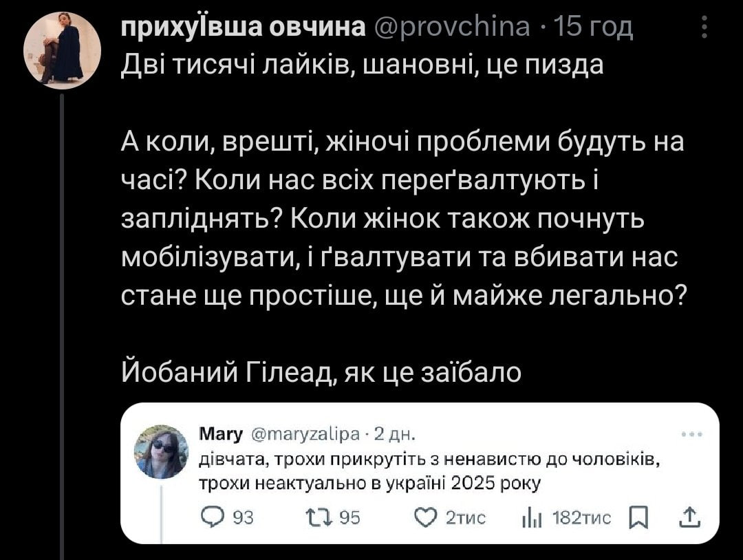Open the @provchina handle link

click(452, 27)
